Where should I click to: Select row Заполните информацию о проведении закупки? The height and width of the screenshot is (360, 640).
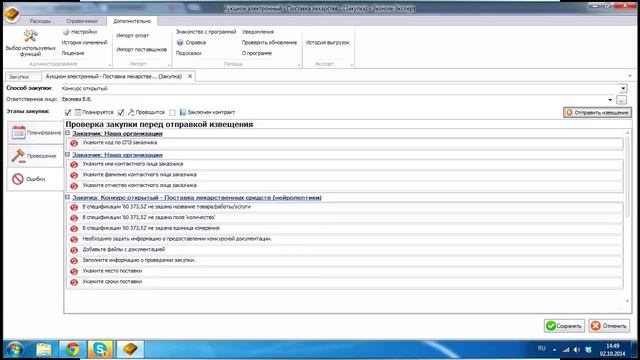(x=344, y=260)
